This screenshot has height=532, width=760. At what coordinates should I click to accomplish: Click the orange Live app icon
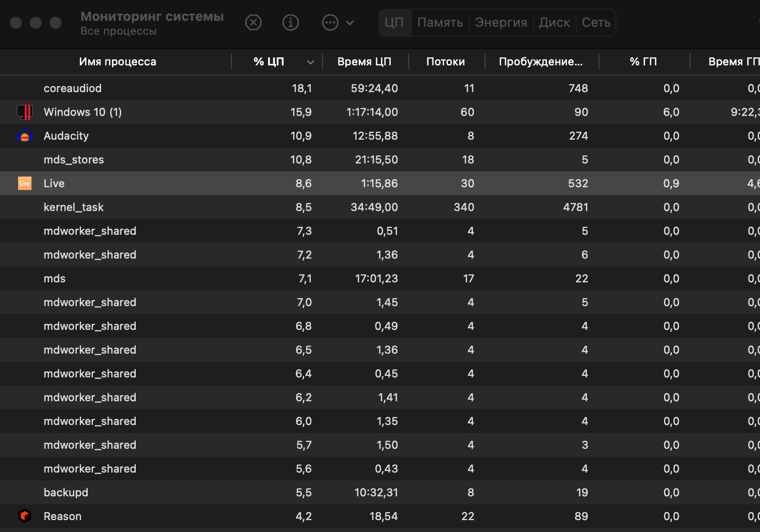(x=25, y=183)
